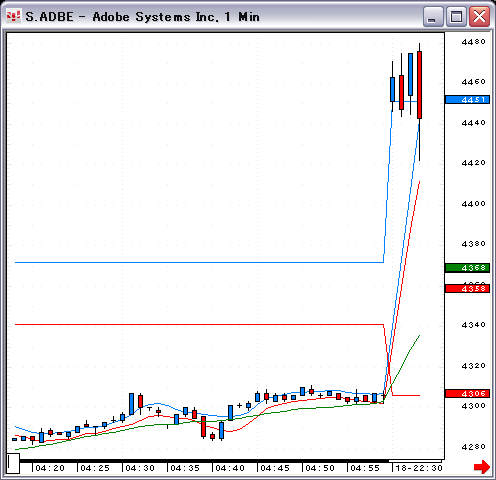
Task: Click the tall blue candle near 04:30
Action: [131, 404]
